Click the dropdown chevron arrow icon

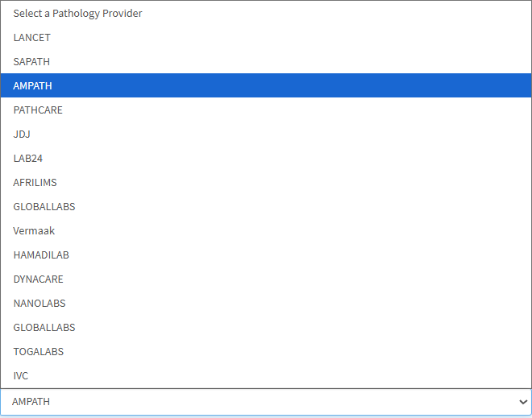click(x=523, y=401)
